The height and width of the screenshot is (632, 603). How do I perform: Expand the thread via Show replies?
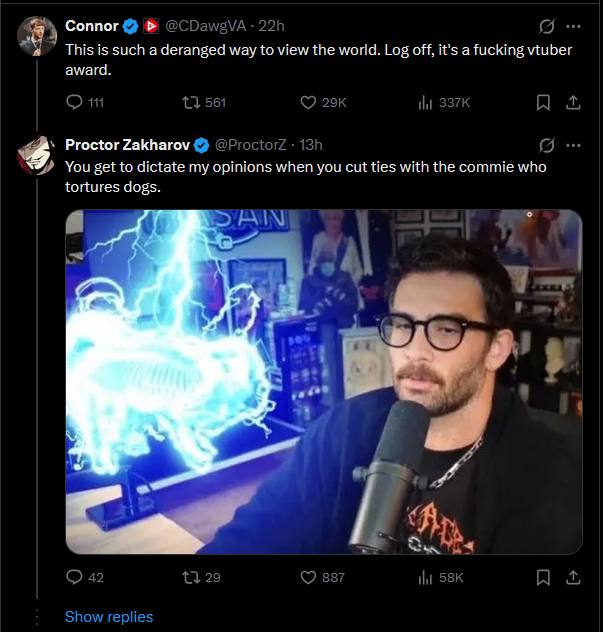[x=109, y=617]
